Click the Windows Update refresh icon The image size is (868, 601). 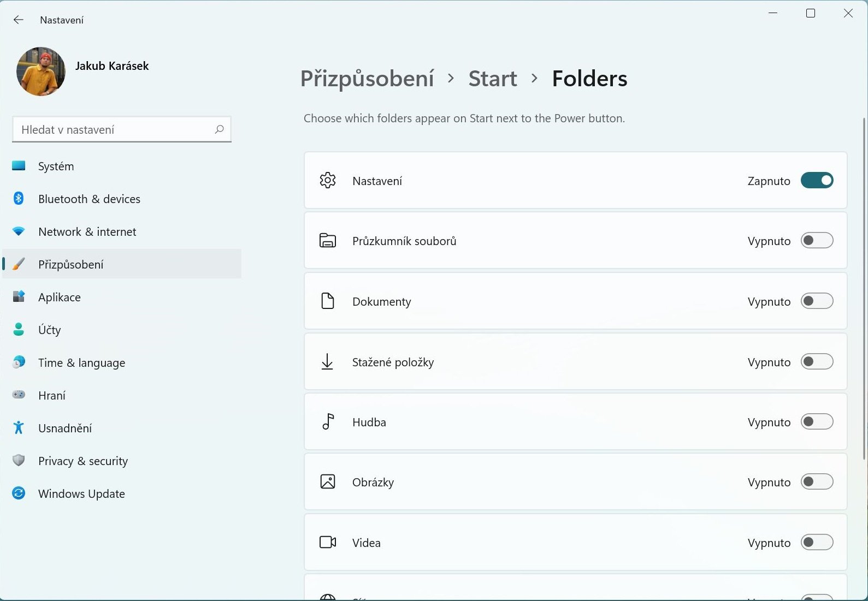point(19,493)
